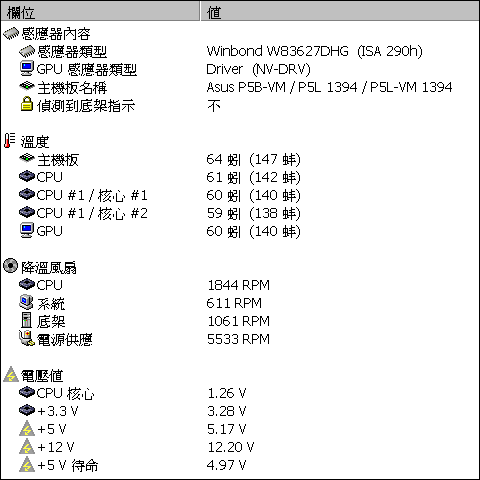
Task: Select the CPU 核心 voltage row label
Action: coord(65,393)
